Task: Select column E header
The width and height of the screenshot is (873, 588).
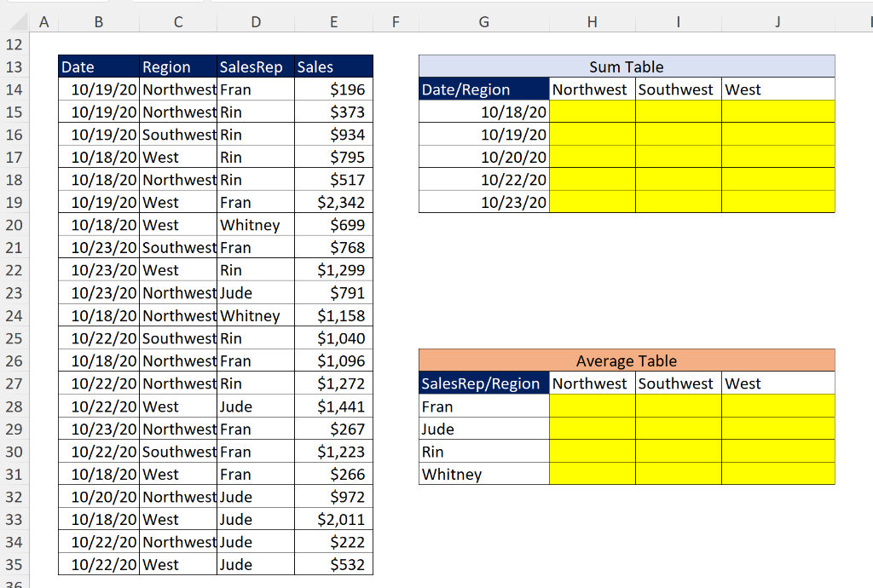Action: [333, 21]
